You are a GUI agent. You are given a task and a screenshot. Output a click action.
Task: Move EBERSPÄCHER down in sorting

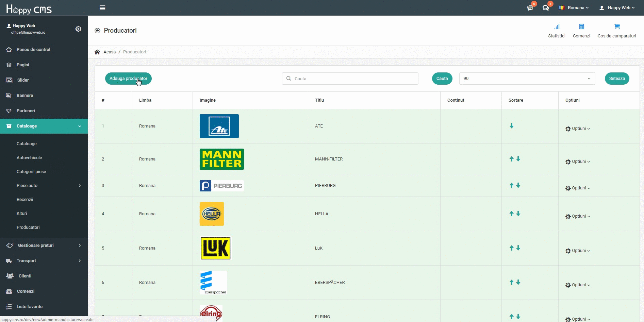tap(518, 282)
